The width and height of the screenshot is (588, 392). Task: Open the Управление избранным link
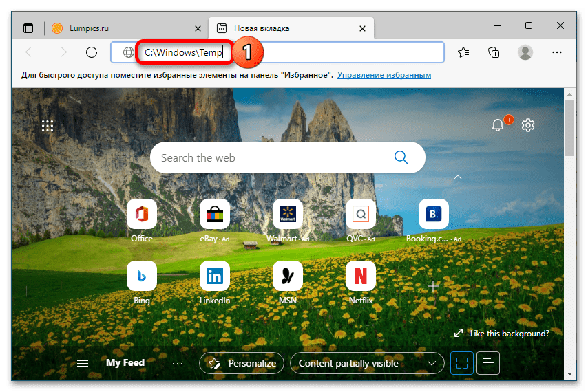384,74
